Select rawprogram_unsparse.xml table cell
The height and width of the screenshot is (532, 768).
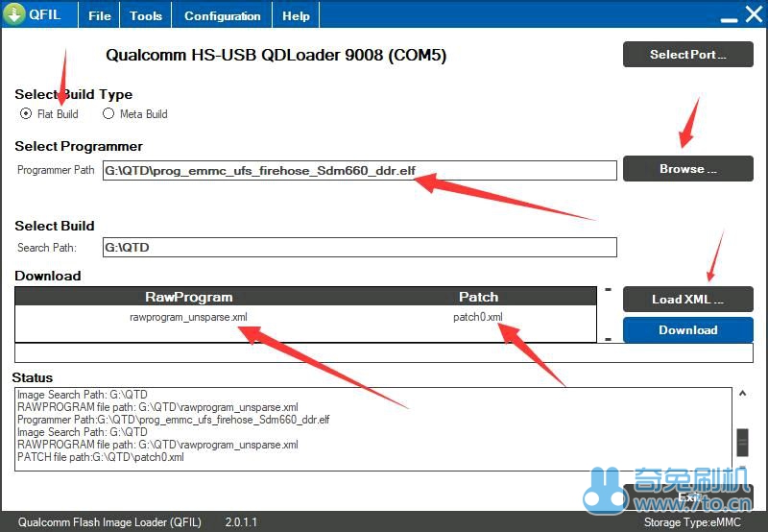pyautogui.click(x=188, y=317)
